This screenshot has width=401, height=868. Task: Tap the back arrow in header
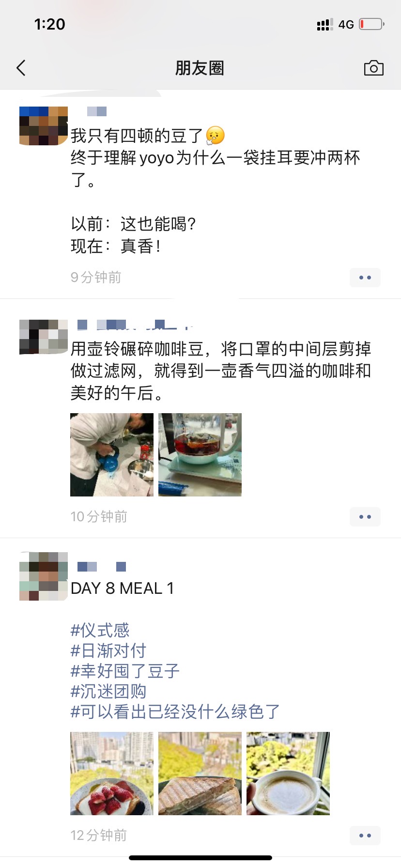(21, 68)
